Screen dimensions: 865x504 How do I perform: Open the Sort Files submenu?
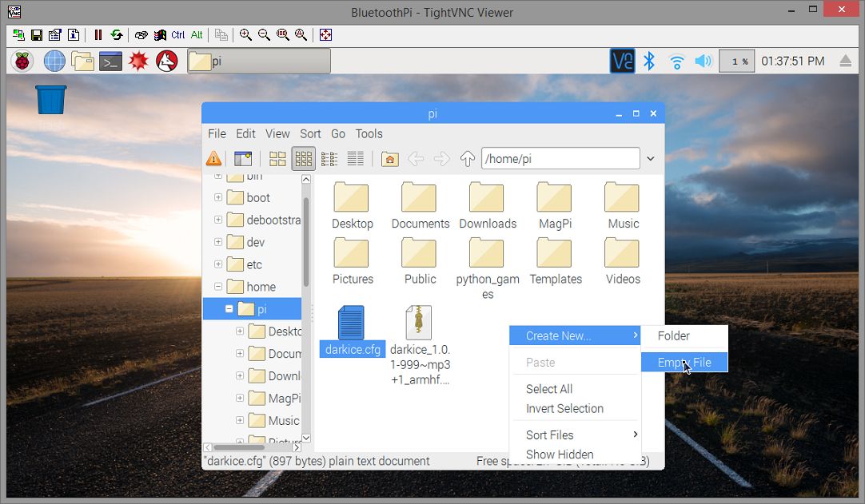coord(574,435)
